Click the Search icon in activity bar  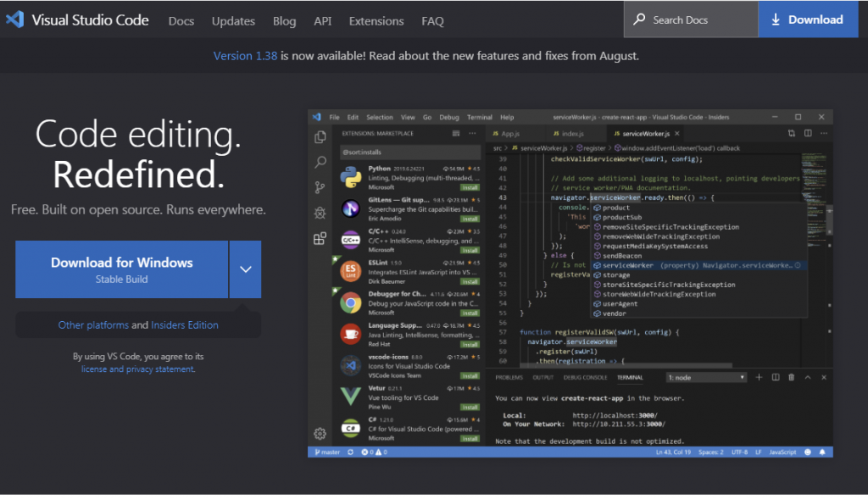click(320, 162)
